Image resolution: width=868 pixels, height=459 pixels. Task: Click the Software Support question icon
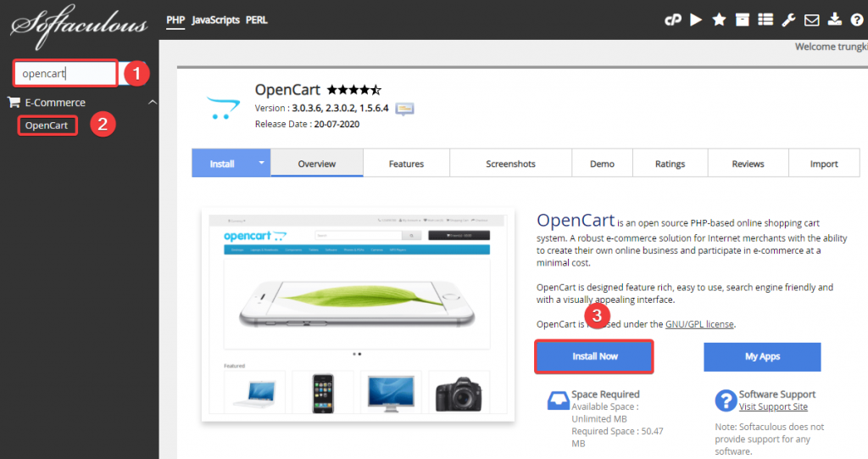[726, 400]
